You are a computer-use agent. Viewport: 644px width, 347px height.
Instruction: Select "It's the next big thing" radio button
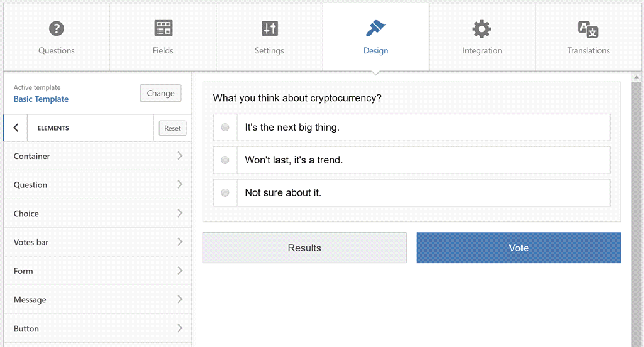(225, 128)
